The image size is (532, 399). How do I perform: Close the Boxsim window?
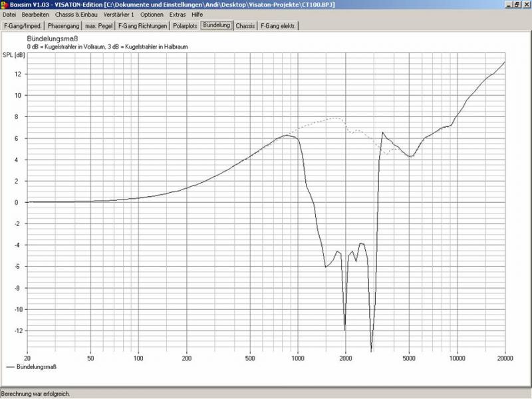[x=525, y=5]
